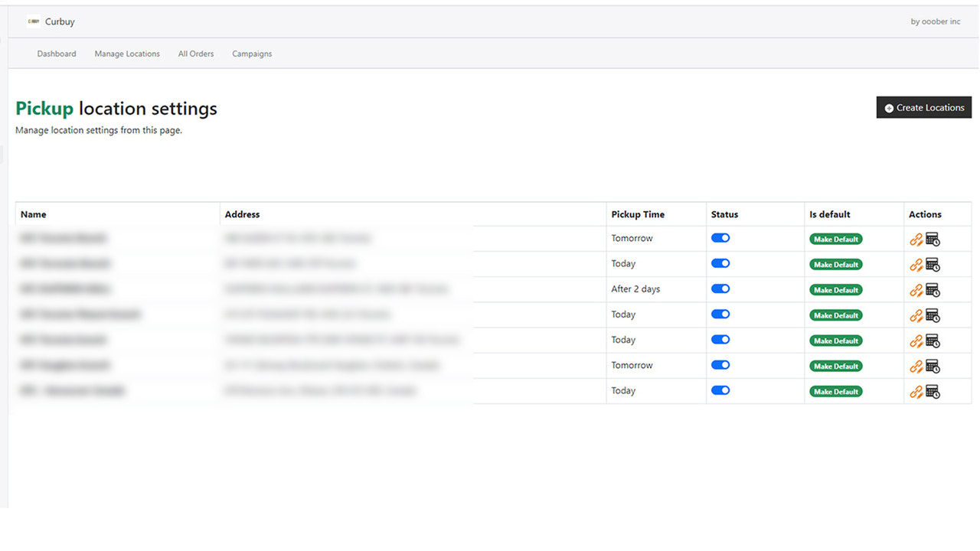
Task: Open the link icon on the fourth location row
Action: point(916,315)
